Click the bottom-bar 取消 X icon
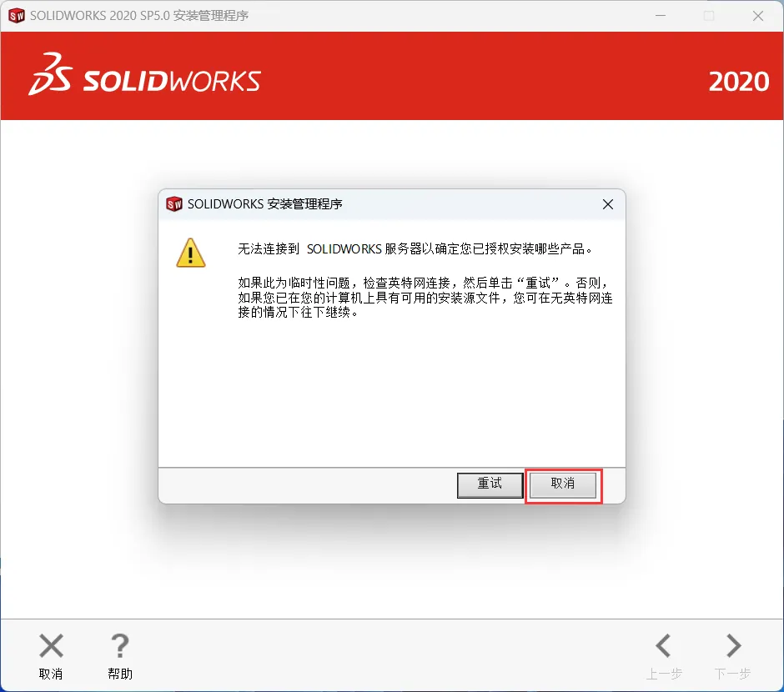 [51, 645]
